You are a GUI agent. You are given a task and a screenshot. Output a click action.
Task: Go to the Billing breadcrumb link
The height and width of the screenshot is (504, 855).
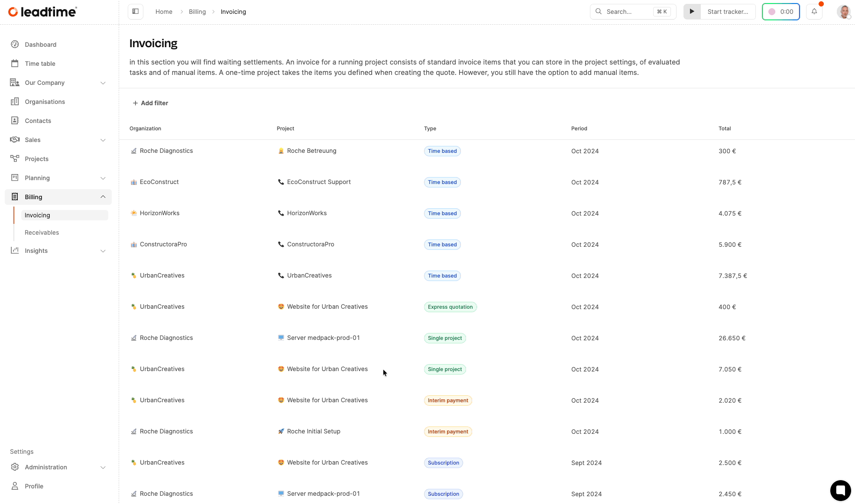pyautogui.click(x=197, y=12)
